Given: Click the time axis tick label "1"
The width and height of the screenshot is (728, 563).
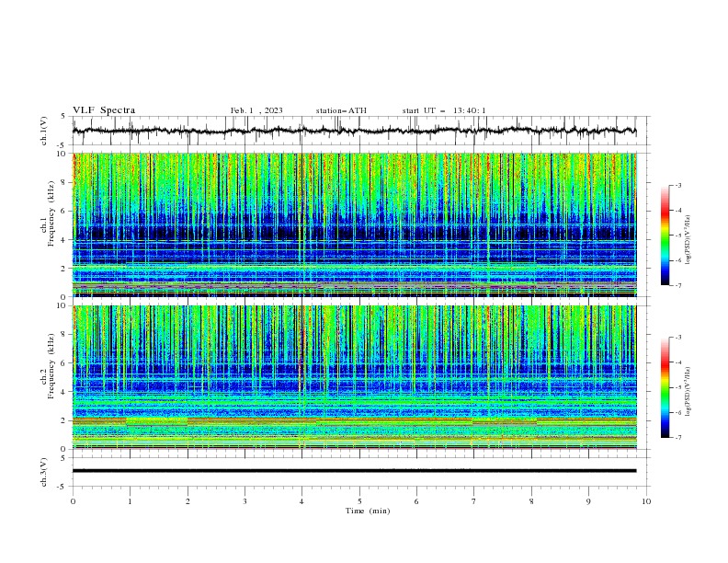Looking at the screenshot, I should click(x=130, y=501).
